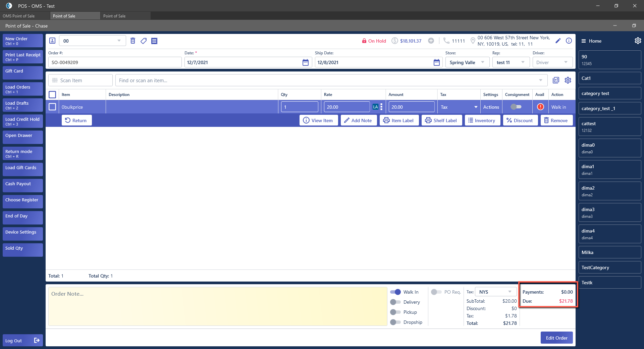Click the plus circle icon near balance
The width and height of the screenshot is (644, 349).
coord(431,41)
